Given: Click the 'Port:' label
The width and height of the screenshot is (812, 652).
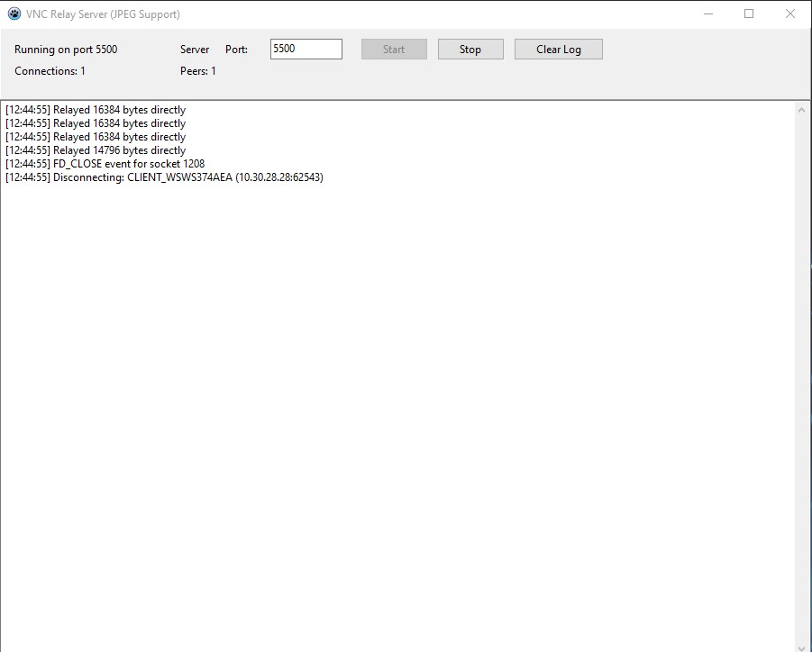Looking at the screenshot, I should (x=236, y=50).
